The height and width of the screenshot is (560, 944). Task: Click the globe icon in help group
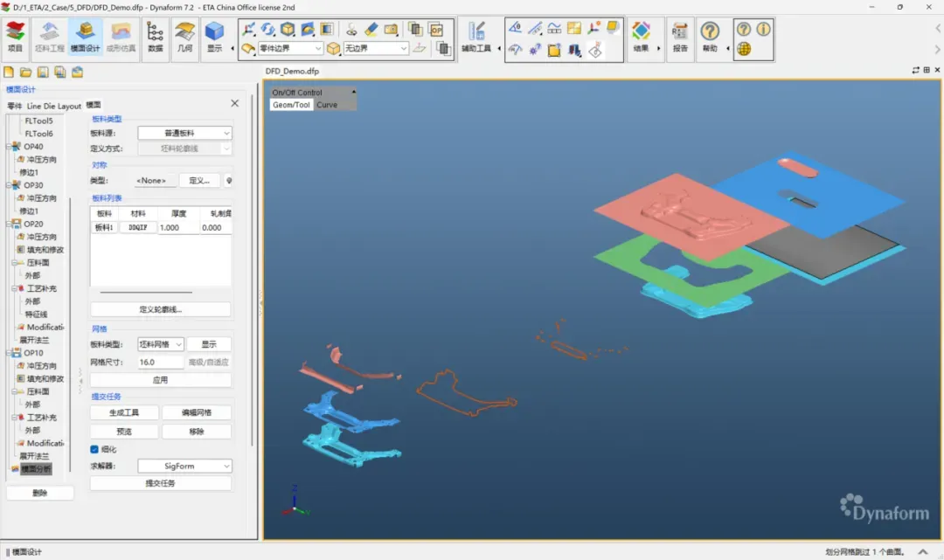pos(744,49)
